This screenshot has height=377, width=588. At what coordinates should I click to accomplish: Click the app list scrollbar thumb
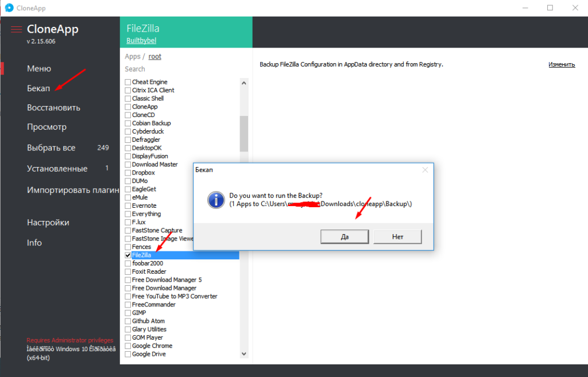click(x=243, y=133)
